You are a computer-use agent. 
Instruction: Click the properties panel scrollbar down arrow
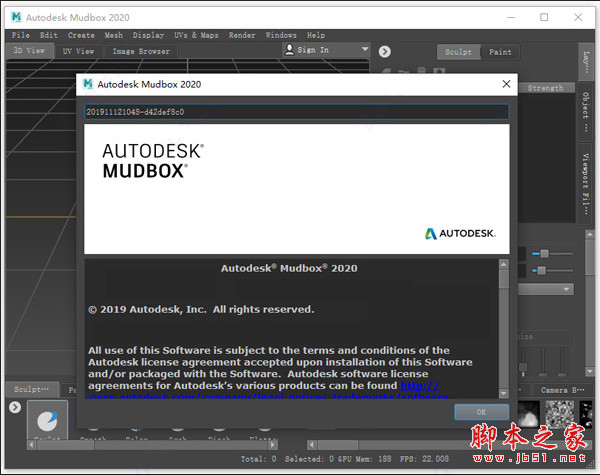click(x=590, y=372)
